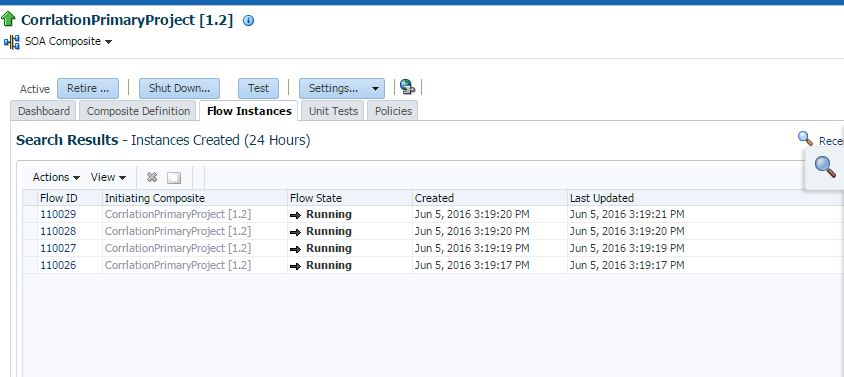Open the large search magnifier panel
Viewport: 844px width, 377px height.
coord(825,167)
